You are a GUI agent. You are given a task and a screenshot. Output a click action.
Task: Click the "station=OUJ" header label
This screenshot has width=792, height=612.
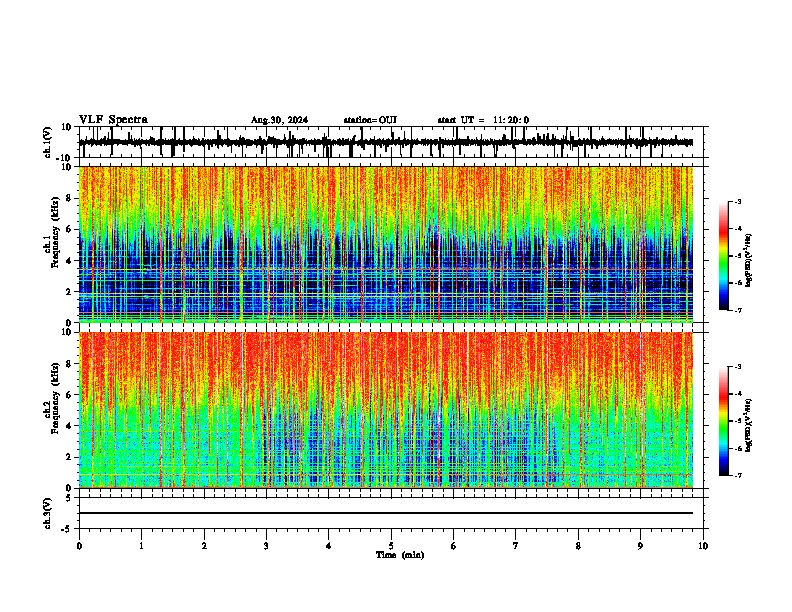[x=370, y=120]
